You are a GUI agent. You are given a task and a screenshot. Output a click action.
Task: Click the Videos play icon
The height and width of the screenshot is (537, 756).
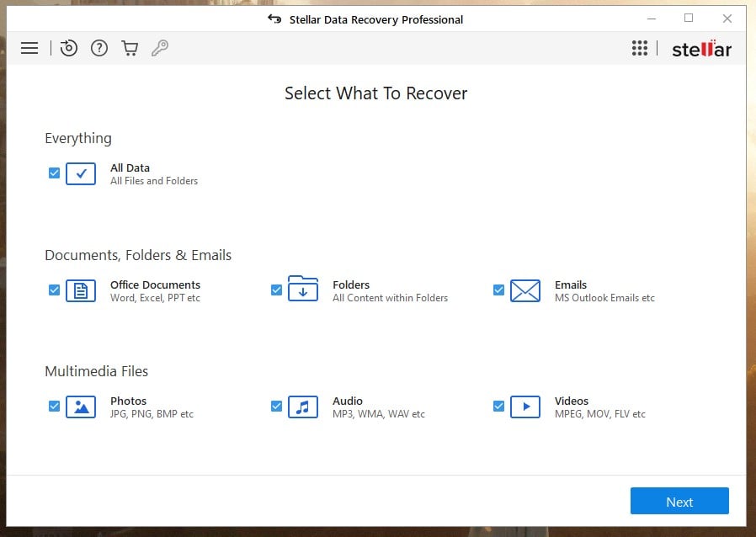click(x=525, y=407)
